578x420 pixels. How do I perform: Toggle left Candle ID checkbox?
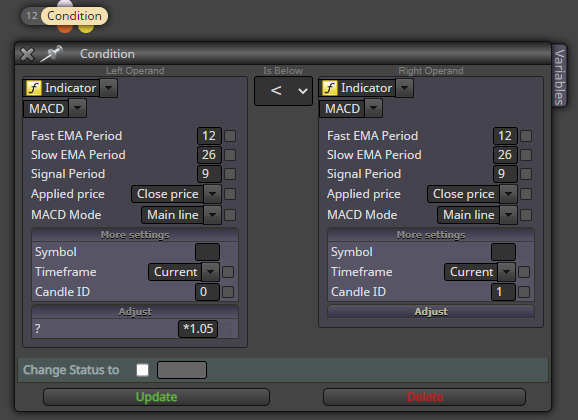(x=228, y=292)
